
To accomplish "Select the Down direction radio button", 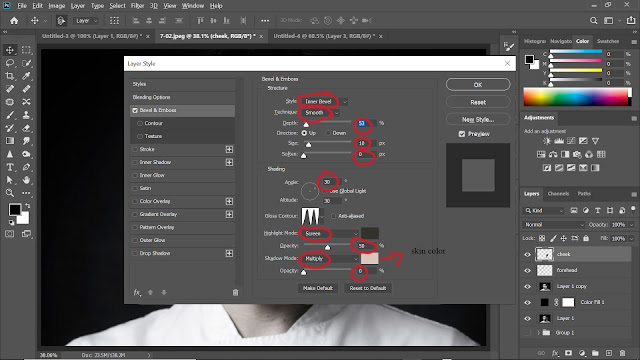I will click(328, 133).
